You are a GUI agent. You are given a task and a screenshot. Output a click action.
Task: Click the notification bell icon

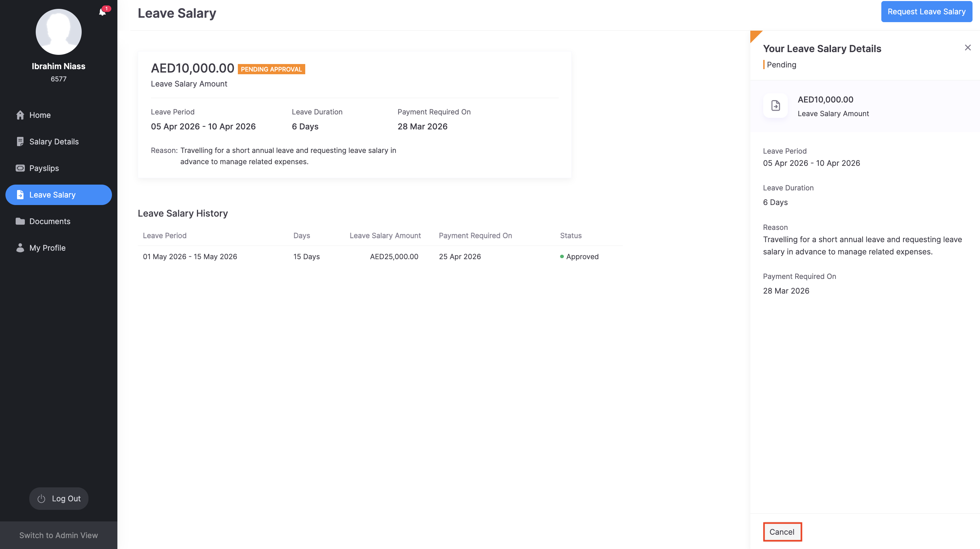(102, 12)
